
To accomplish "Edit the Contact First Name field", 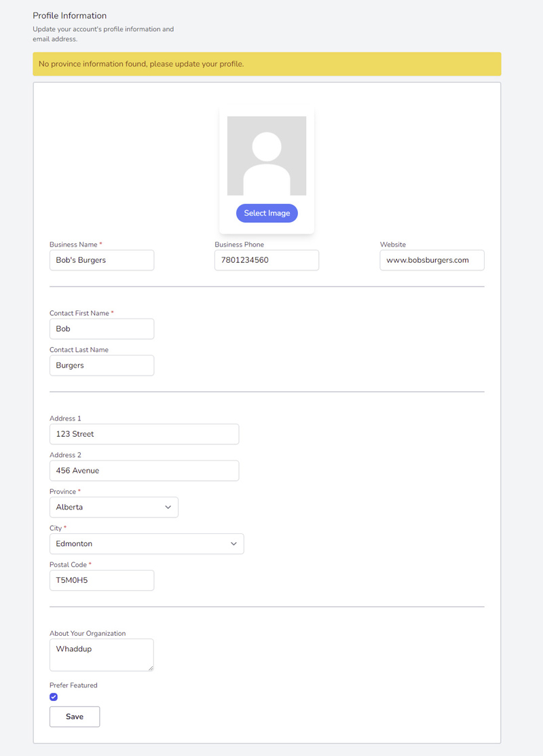I will pyautogui.click(x=102, y=329).
